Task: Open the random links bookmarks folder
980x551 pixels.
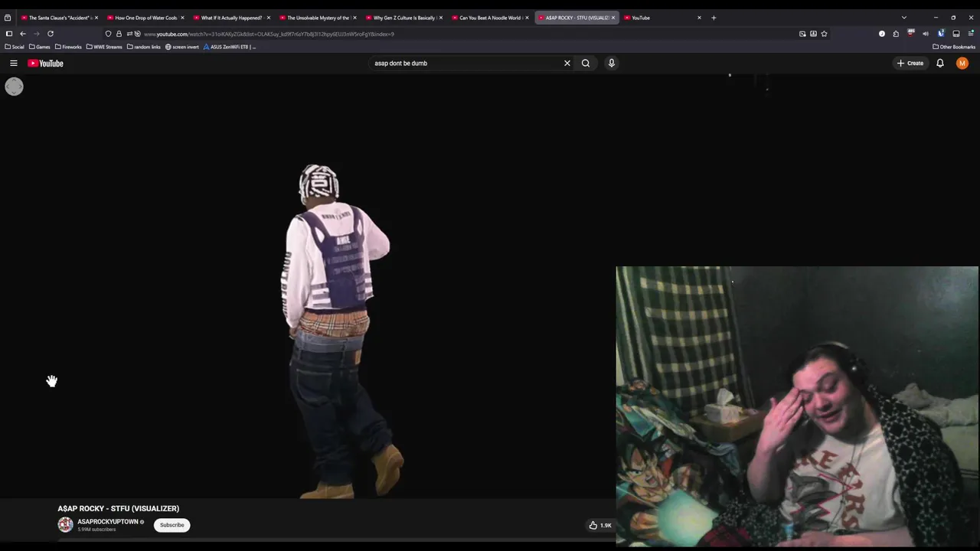Action: pos(144,47)
